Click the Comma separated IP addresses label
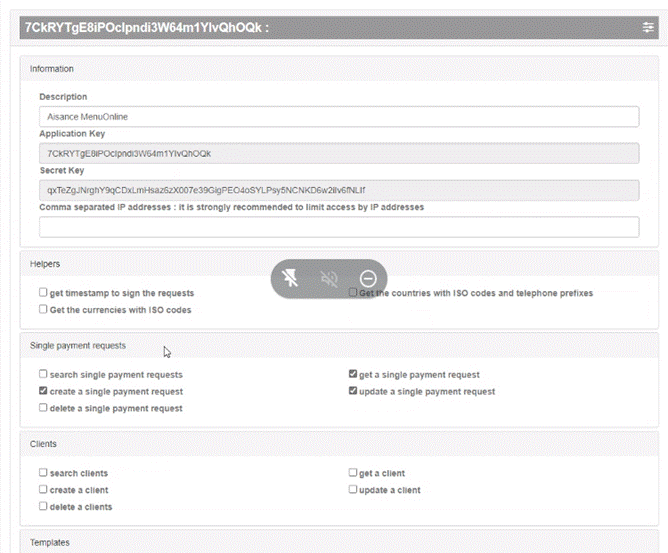 [231, 207]
